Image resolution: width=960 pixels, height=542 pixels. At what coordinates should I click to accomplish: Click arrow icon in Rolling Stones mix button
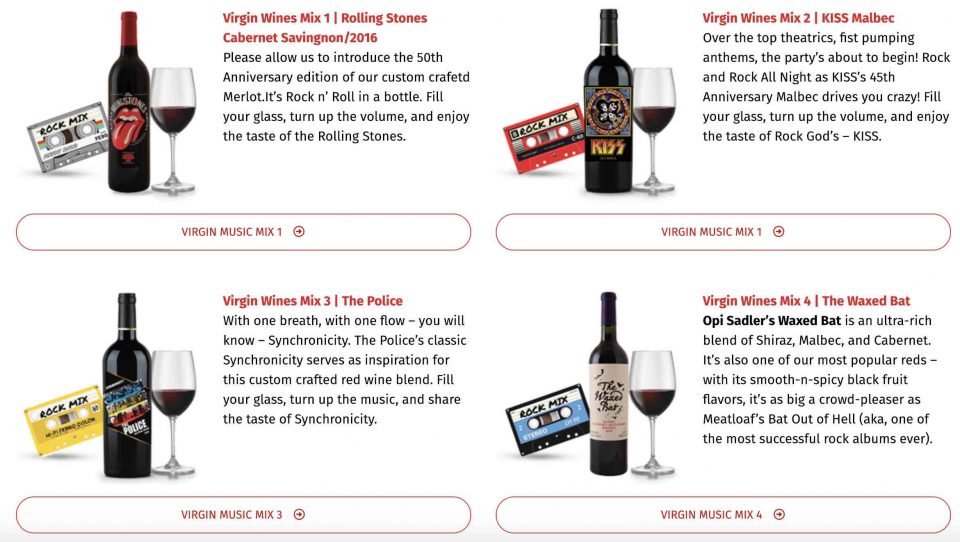click(299, 231)
